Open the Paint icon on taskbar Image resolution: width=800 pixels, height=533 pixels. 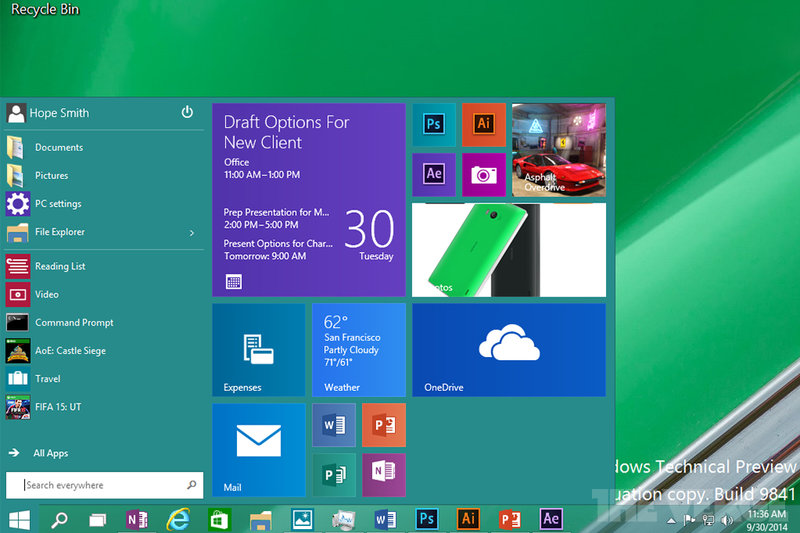[344, 520]
